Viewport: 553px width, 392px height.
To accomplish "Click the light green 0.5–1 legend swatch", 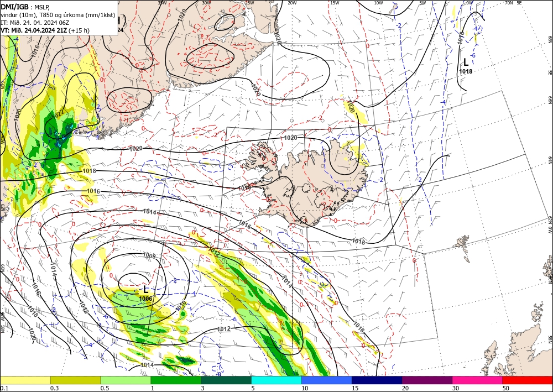I will pos(126,380).
